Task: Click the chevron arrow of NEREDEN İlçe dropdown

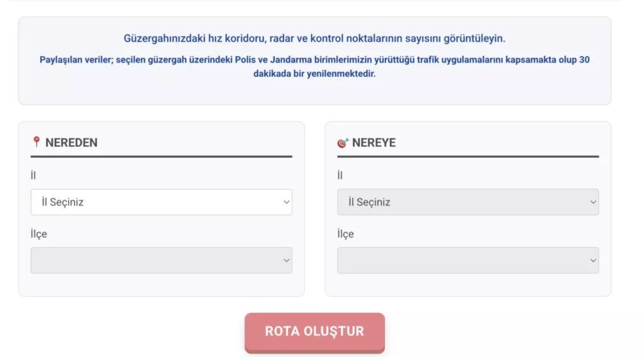Action: [286, 261]
